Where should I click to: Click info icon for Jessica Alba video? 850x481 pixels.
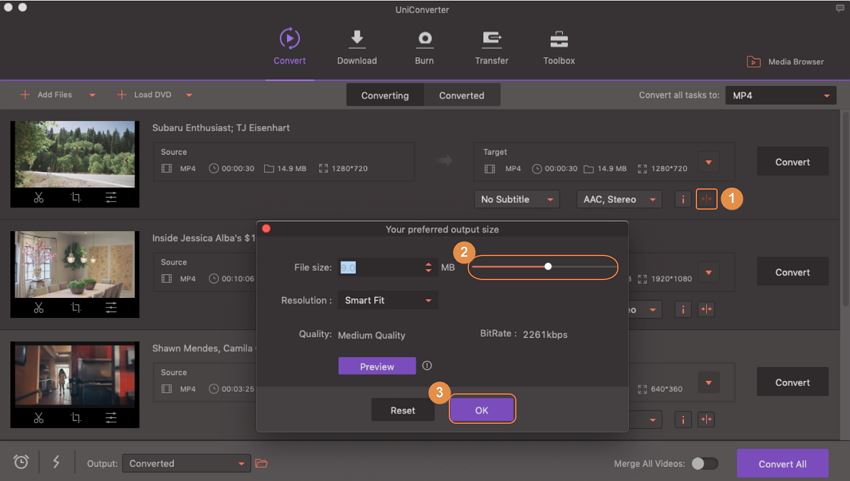point(683,310)
